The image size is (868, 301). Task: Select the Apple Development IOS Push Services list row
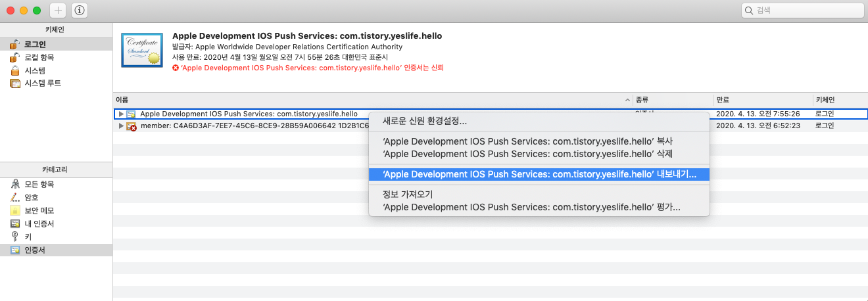491,114
